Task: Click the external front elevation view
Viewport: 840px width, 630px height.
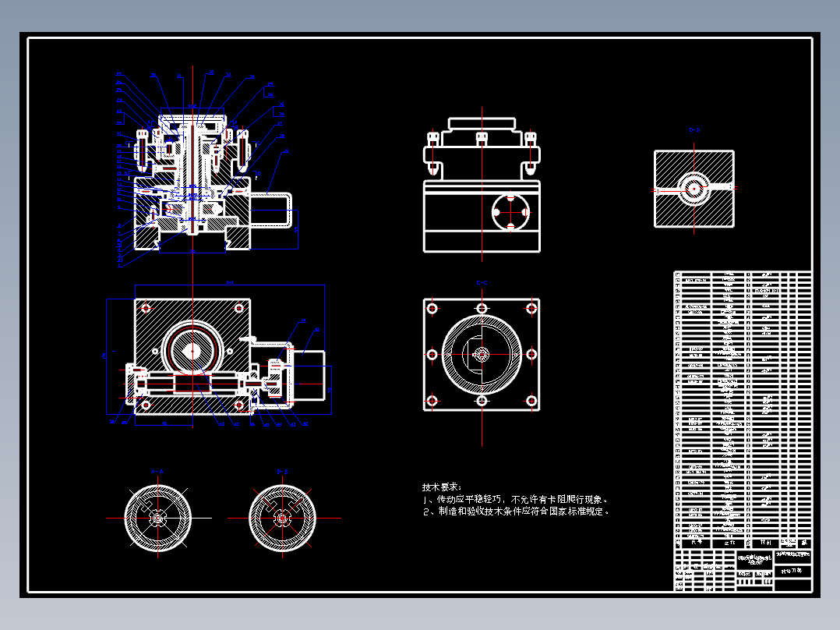Action: coord(482,185)
